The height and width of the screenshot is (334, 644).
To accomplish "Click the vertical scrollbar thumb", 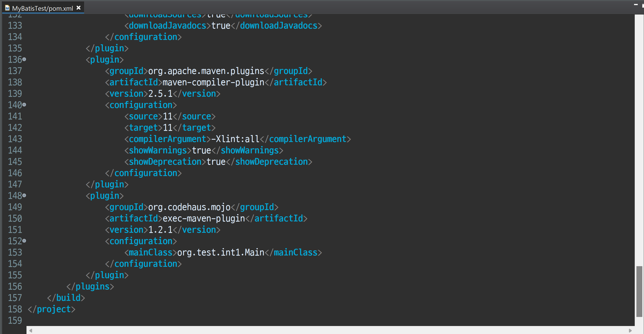I will 639,291.
